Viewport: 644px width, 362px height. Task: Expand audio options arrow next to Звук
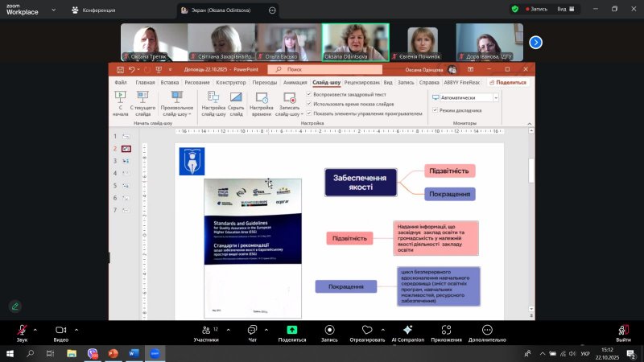(37, 330)
